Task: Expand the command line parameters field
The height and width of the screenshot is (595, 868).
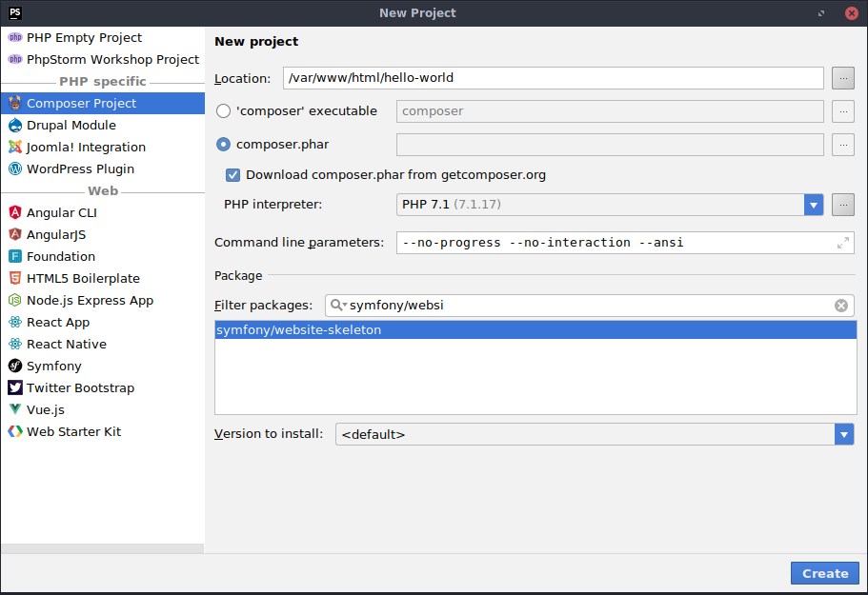Action: click(x=842, y=243)
